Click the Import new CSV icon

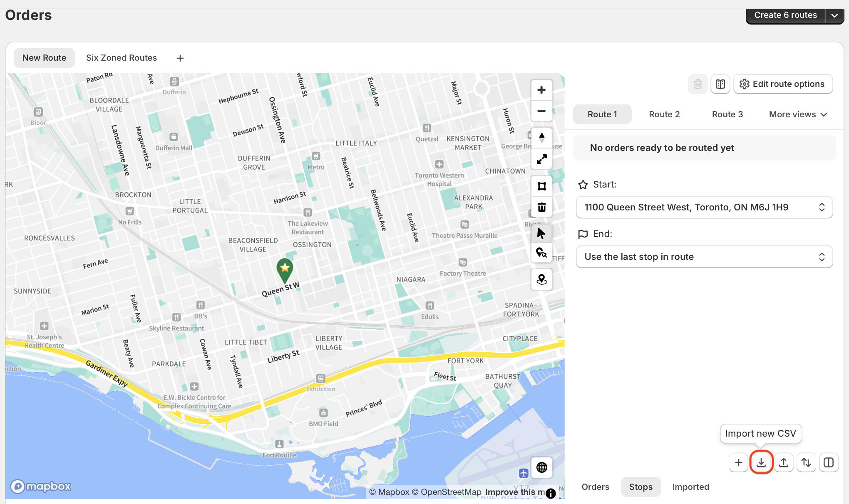pos(761,462)
